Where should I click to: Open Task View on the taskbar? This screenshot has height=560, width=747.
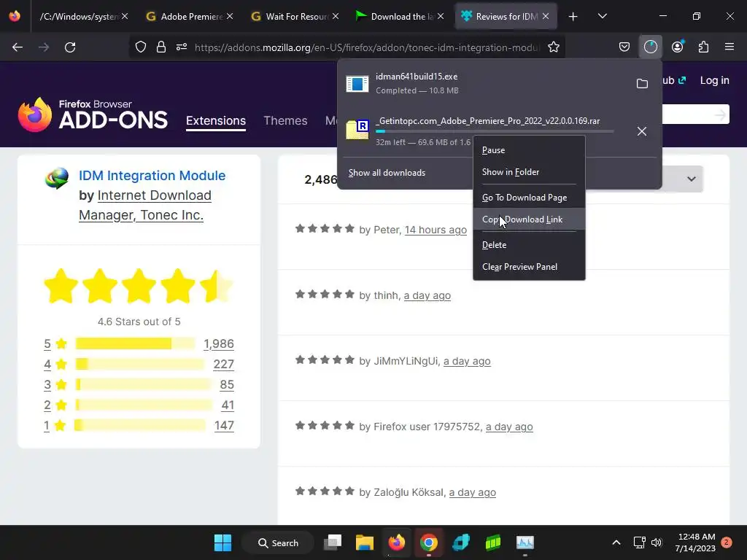coord(333,542)
